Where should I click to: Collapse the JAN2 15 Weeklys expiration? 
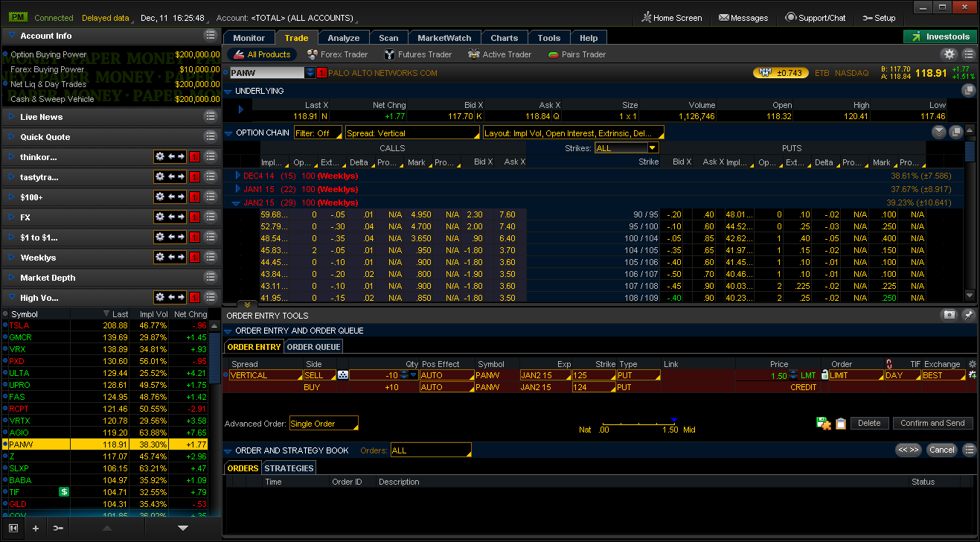point(236,203)
